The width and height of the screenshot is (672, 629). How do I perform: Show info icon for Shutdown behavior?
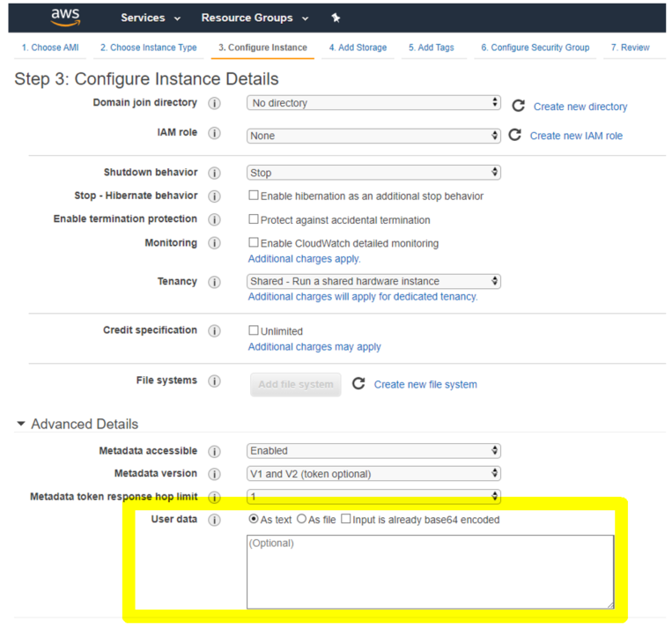(x=214, y=173)
